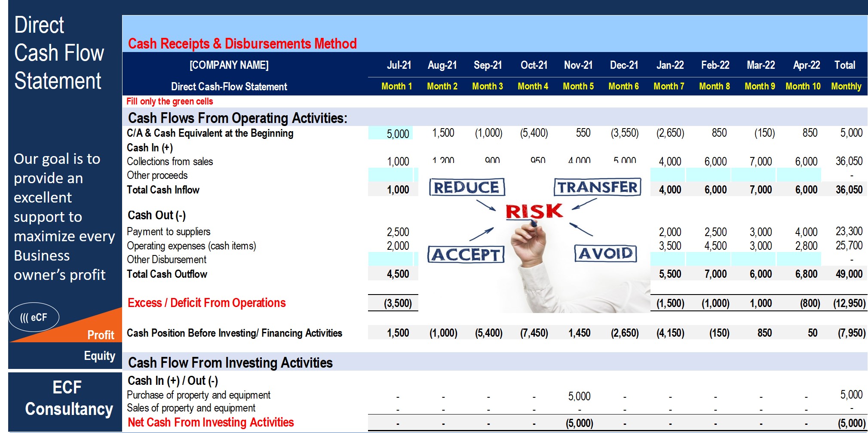Select the Apr-22 Operating expenses value 2,800
Screen dimensions: 868x433
807,246
